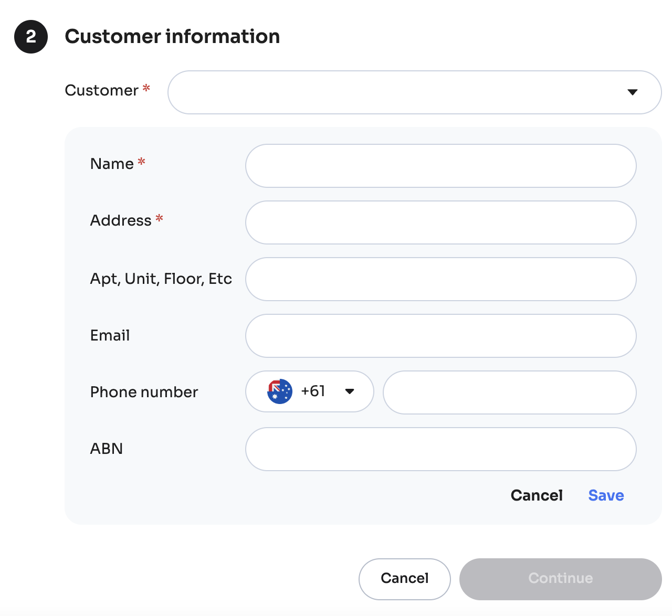This screenshot has height=616, width=672.
Task: Select the Apt, Unit, Floor, Etc field
Action: (x=440, y=279)
